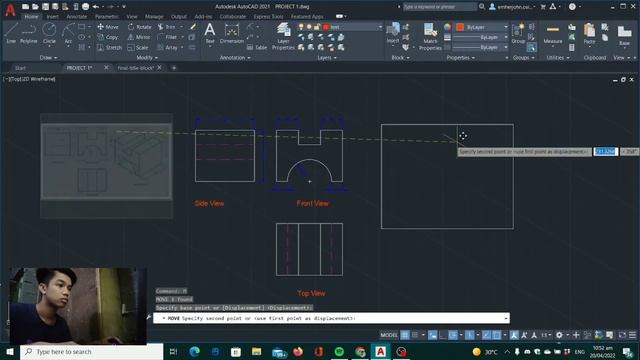The height and width of the screenshot is (360, 640).
Task: Expand the Properties panel
Action: (460, 58)
